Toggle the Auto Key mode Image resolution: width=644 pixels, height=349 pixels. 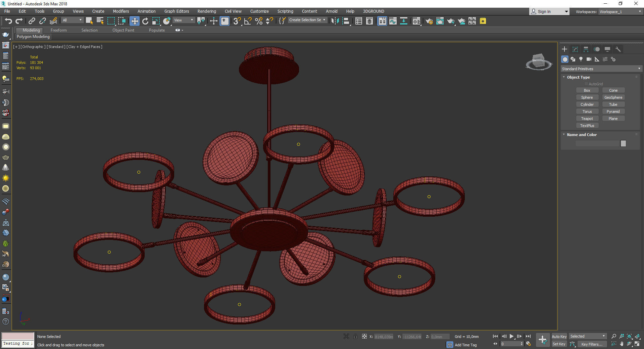tap(559, 336)
